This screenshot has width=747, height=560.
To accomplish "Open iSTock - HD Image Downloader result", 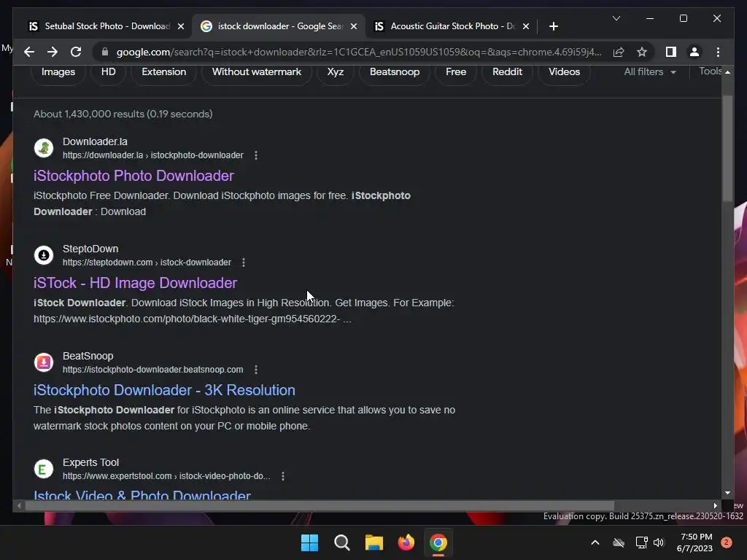I will (x=135, y=283).
